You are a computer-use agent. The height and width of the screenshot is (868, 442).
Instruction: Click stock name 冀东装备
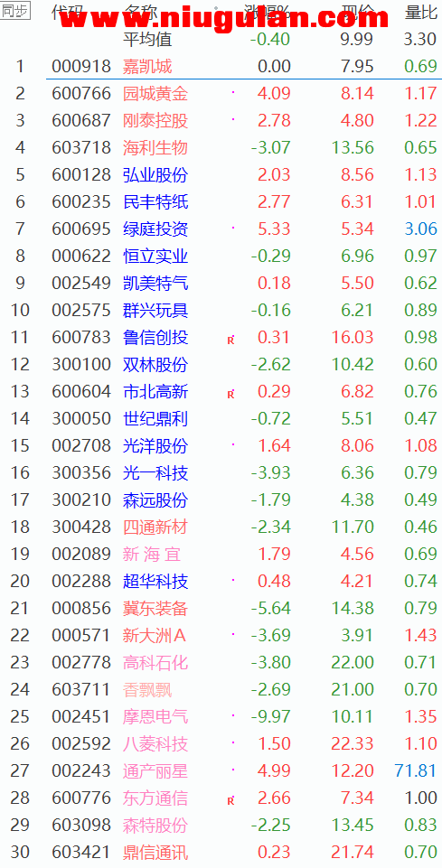pos(155,609)
